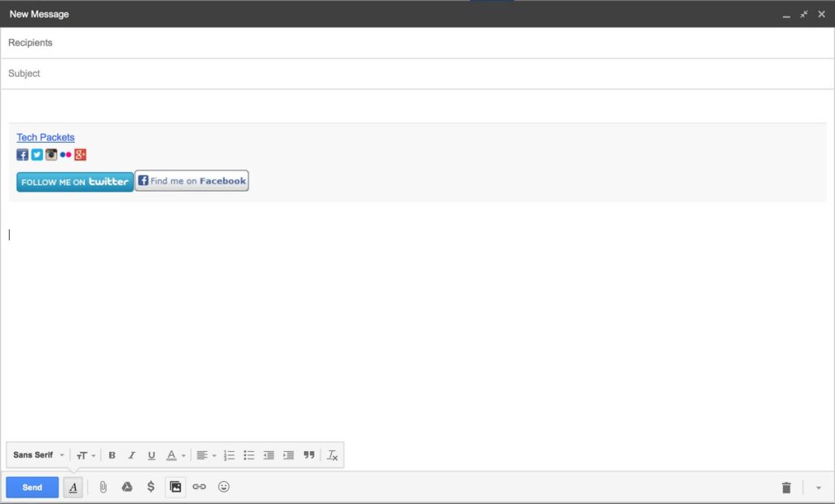This screenshot has height=504, width=835.
Task: Hide formatting options toolbar toggle
Action: click(73, 488)
